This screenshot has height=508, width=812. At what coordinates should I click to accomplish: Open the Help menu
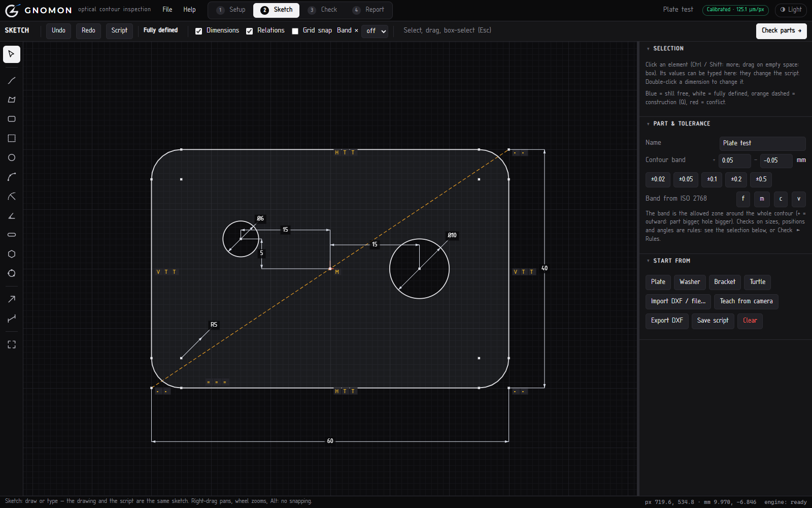click(x=189, y=10)
